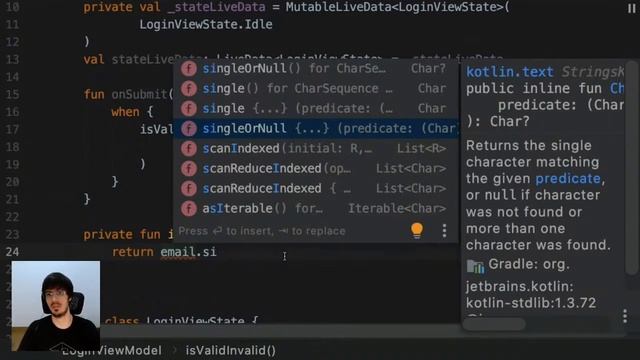Place cursor after email.si on line 24

[x=217, y=252]
